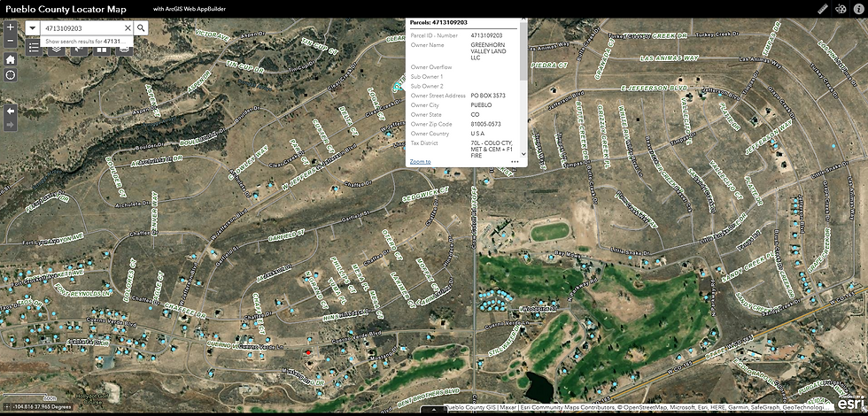Zoom in with the plus button
Screen dimensions: 868x416
click(11, 27)
